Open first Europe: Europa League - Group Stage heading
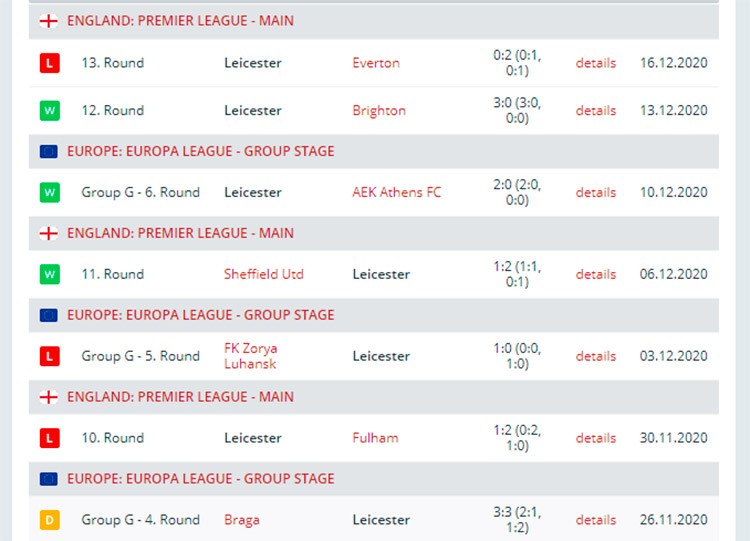This screenshot has width=750, height=541. (x=200, y=152)
